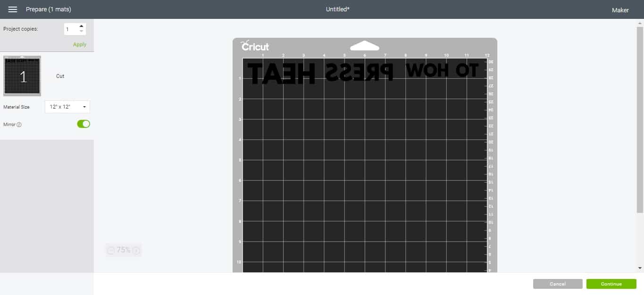Viewport: 644px width, 295px height.
Task: Turn off the Mirror toggle
Action: tap(84, 124)
